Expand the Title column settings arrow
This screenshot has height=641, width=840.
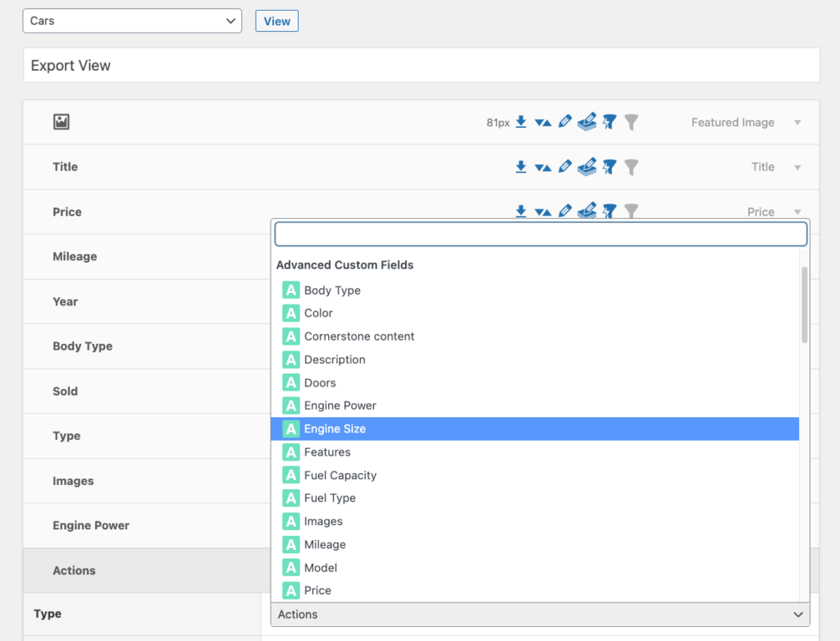797,167
